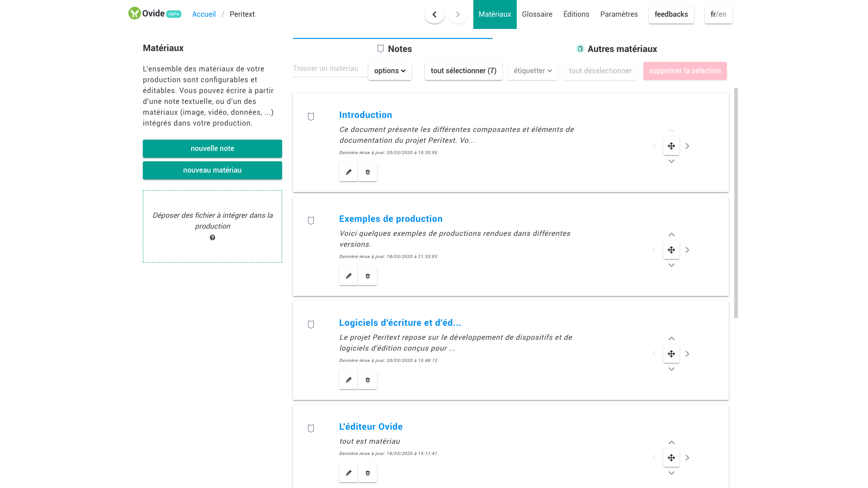Move Logiciels d'écriture note down
The width and height of the screenshot is (868, 488).
671,369
